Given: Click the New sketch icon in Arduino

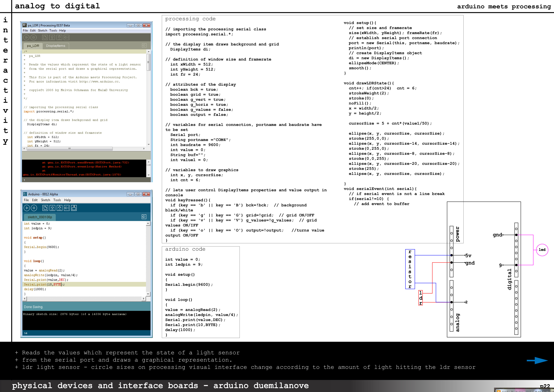Looking at the screenshot, I should point(45,208).
